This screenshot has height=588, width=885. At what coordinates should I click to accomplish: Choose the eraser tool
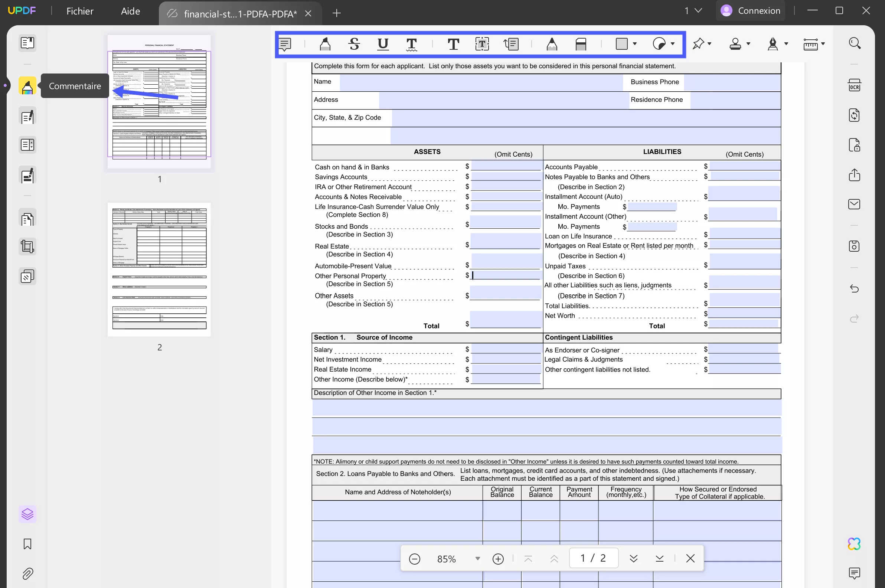click(581, 44)
